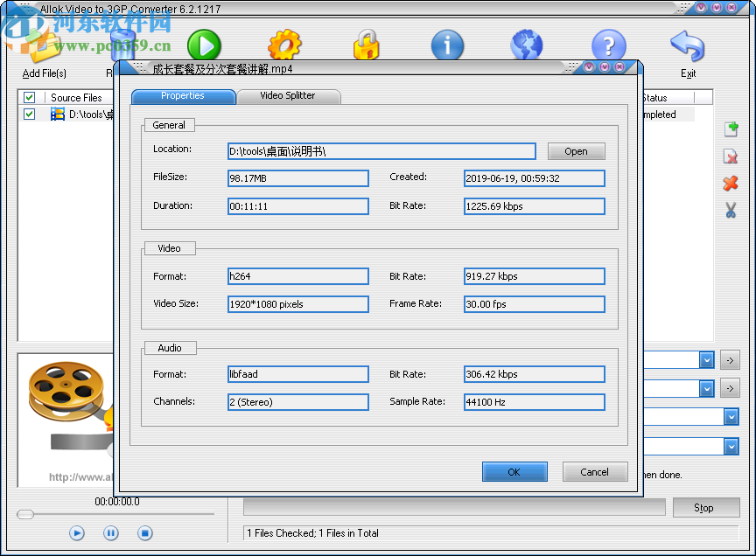The image size is (756, 556).
Task: Uncheck the D:\tools file entry checkbox
Action: click(29, 114)
